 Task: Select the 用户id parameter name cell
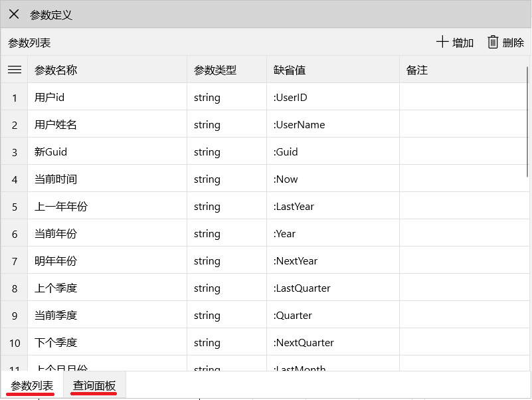tap(107, 98)
